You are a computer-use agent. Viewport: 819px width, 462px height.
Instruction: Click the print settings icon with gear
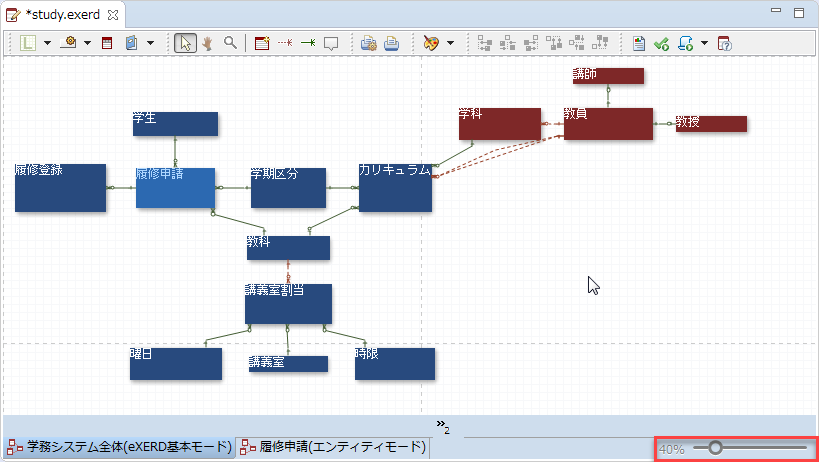click(x=369, y=43)
